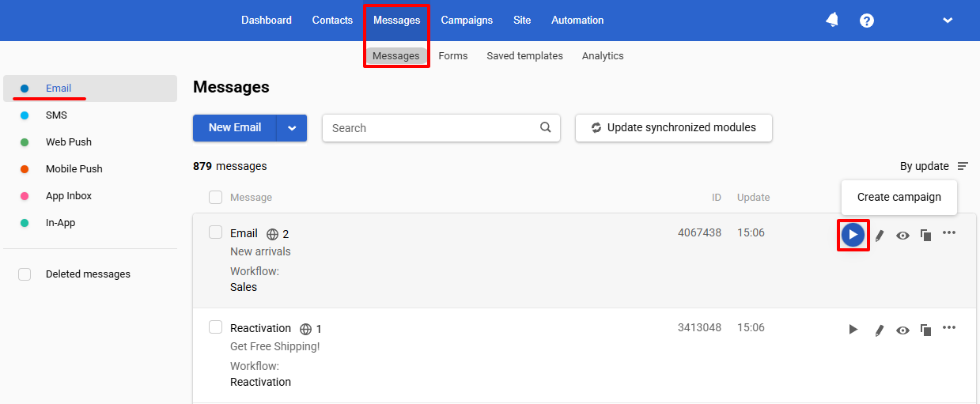
Task: Click into the Search messages field
Action: coord(431,128)
